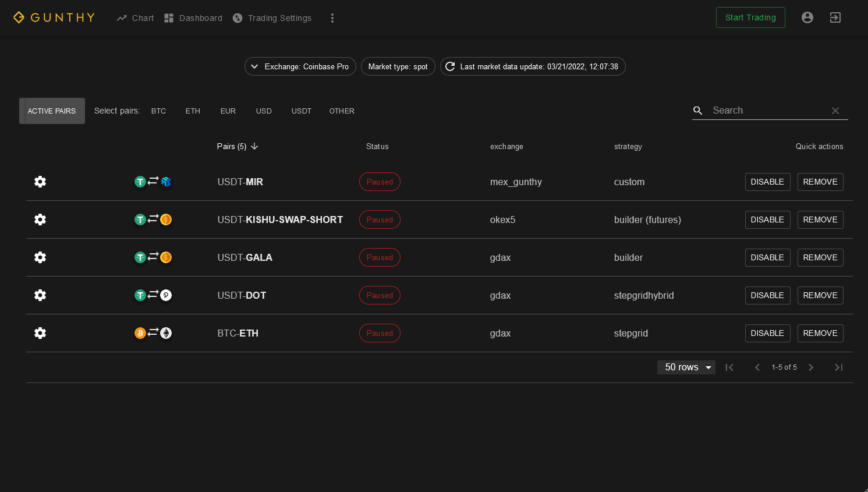Disable the USDT-GALA pair
The height and width of the screenshot is (492, 868).
coord(767,257)
